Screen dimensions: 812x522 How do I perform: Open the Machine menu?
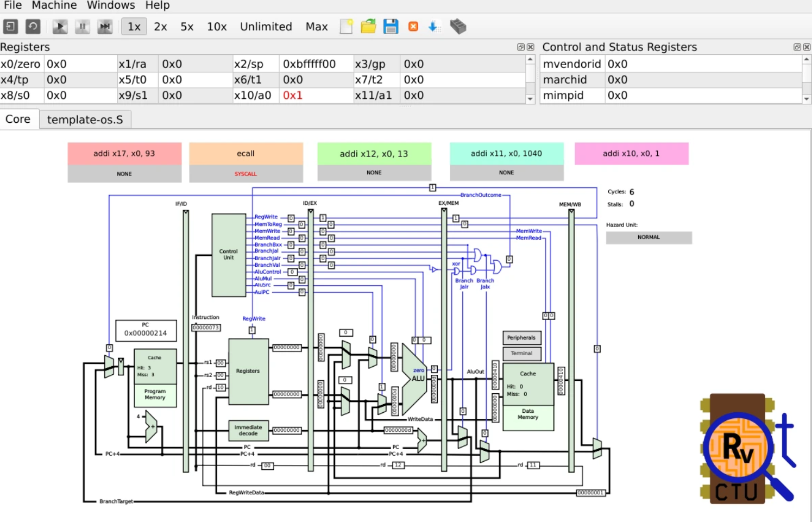pos(54,5)
